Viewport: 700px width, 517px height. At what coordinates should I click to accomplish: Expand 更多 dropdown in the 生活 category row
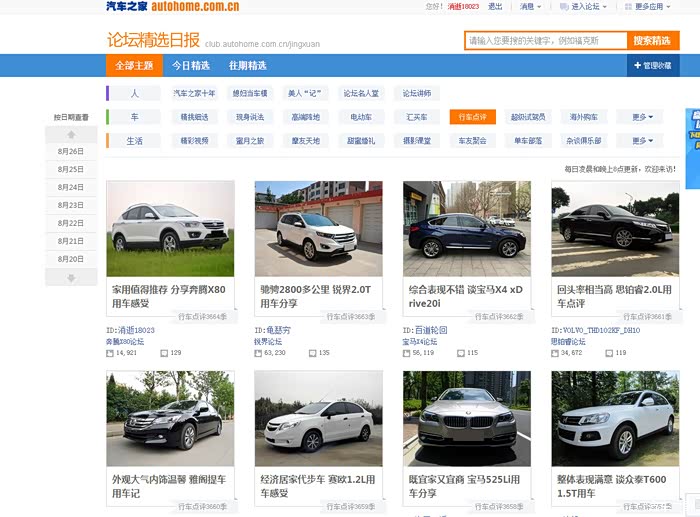tap(645, 141)
